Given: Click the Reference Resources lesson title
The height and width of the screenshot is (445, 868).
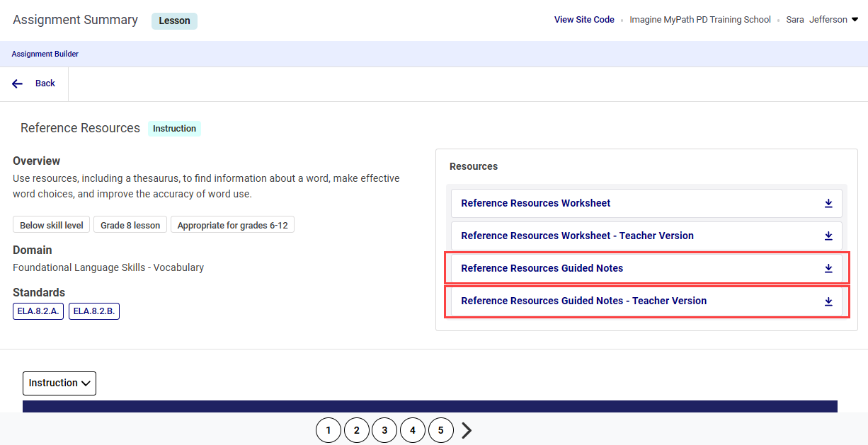Looking at the screenshot, I should click(x=80, y=128).
